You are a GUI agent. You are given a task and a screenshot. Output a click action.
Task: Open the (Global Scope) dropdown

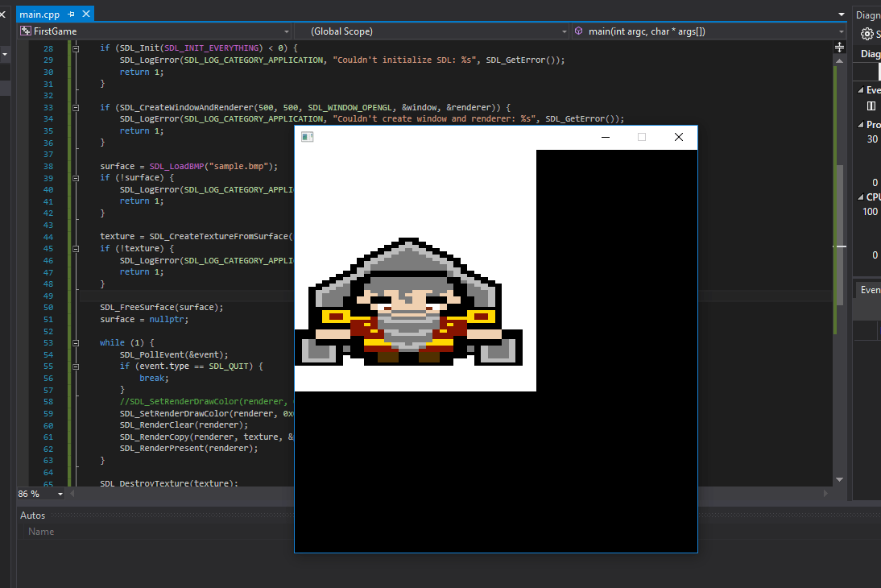tap(565, 31)
